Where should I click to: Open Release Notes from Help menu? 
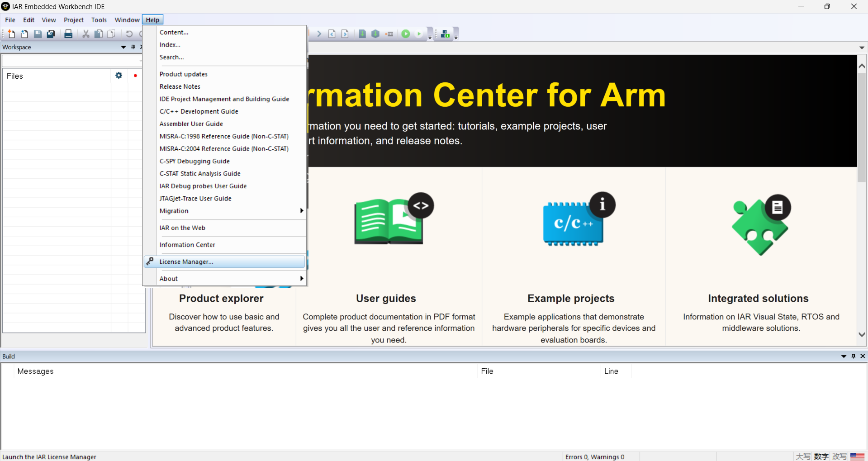(224, 87)
